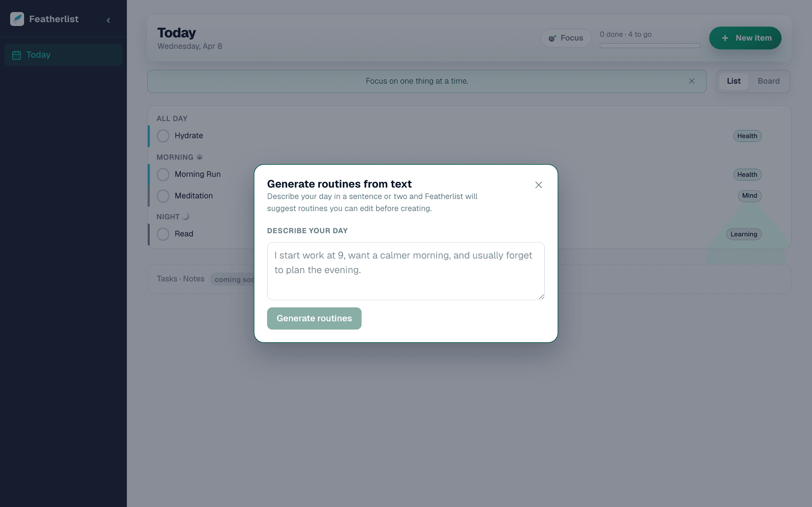
Task: Click the plus icon on New item
Action: coord(725,38)
